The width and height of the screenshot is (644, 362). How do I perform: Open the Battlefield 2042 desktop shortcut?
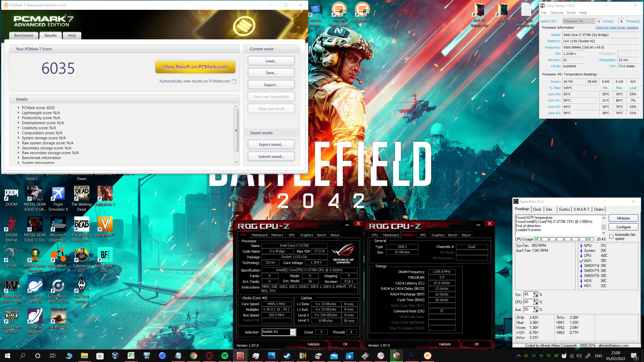(x=105, y=260)
